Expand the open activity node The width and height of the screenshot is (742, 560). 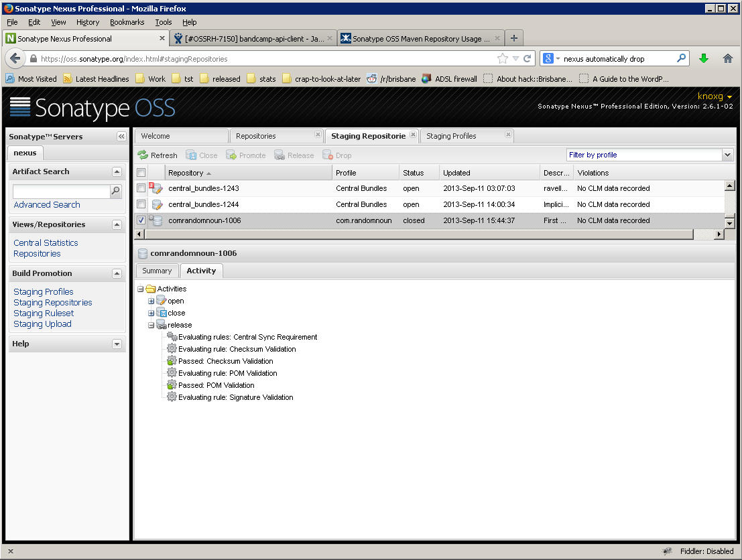(151, 301)
